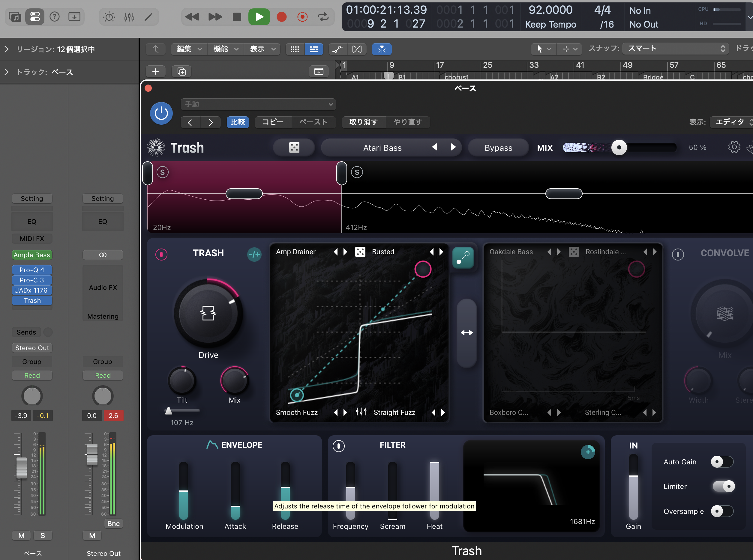Click the FILTER Heat slider
Screen dimensions: 753x560
point(434,490)
